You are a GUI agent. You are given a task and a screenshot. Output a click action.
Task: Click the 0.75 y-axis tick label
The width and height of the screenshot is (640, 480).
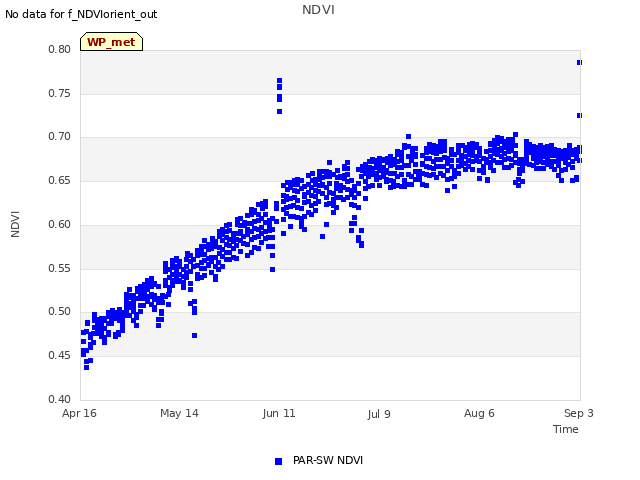pos(60,93)
